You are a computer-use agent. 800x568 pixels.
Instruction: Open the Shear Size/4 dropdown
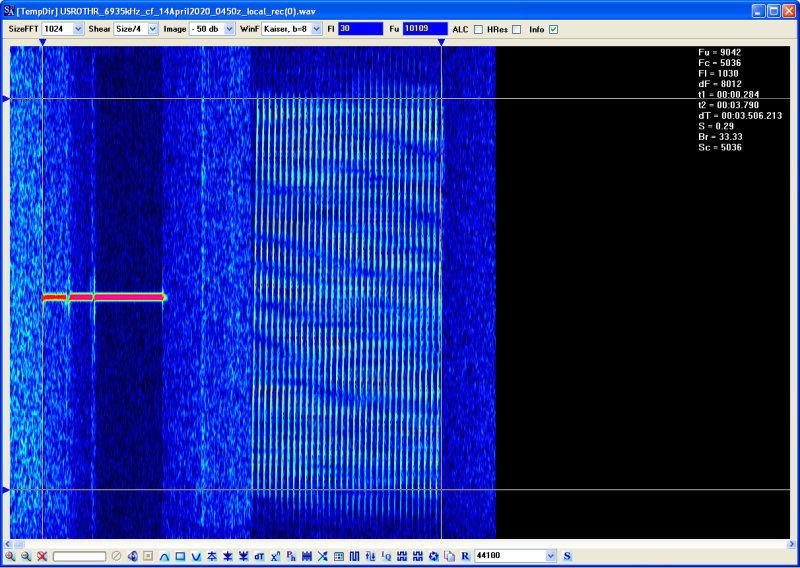[x=153, y=29]
